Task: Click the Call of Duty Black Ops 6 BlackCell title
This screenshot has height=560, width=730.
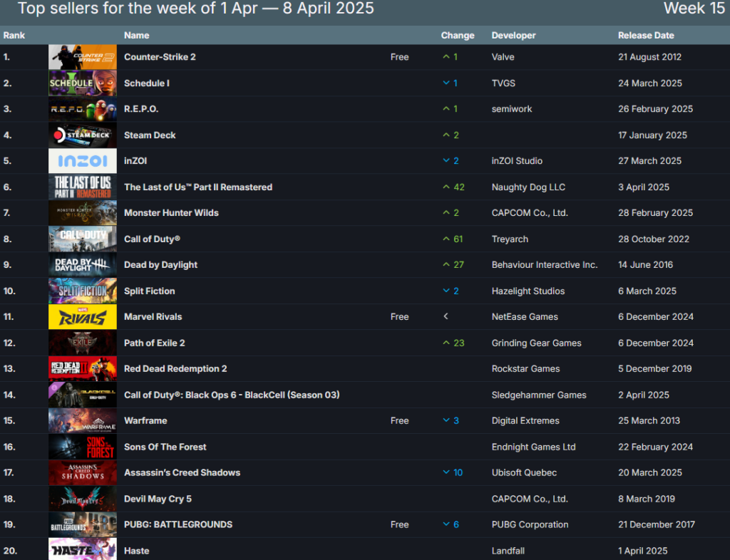Action: point(232,395)
